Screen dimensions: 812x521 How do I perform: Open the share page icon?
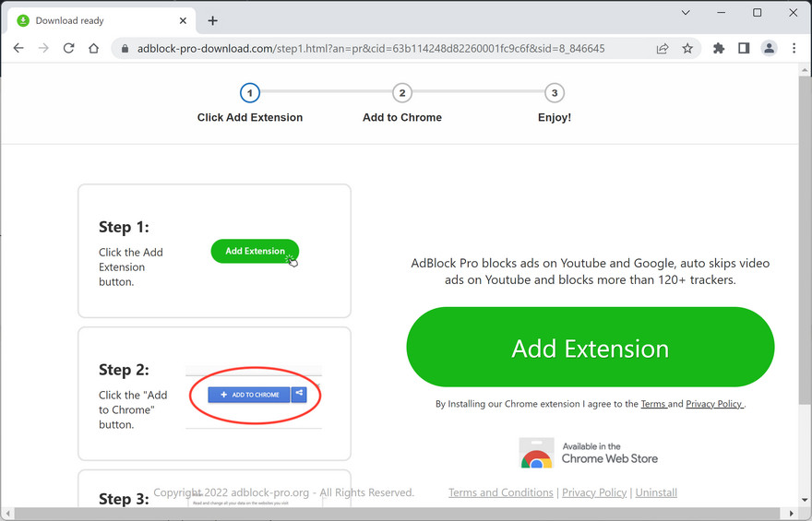[663, 48]
